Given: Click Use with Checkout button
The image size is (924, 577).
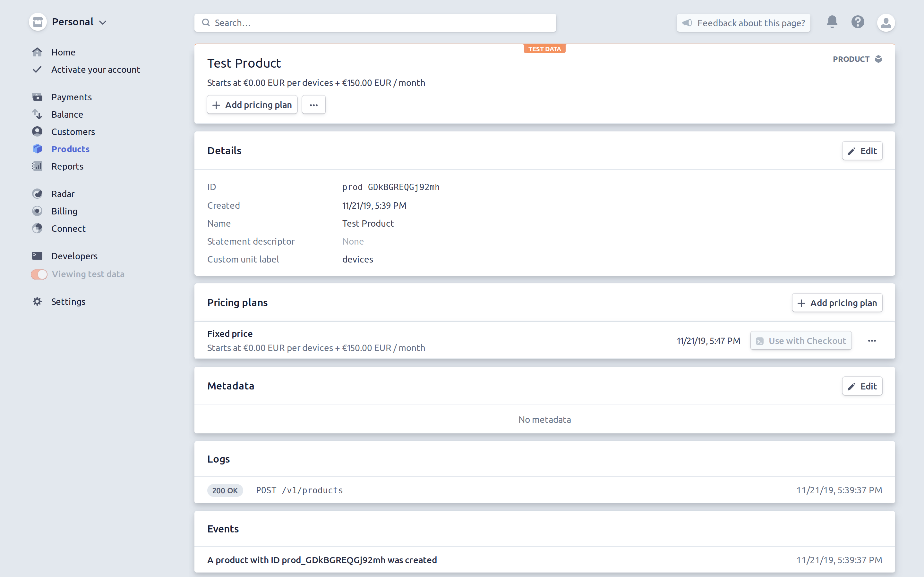Looking at the screenshot, I should (x=801, y=341).
